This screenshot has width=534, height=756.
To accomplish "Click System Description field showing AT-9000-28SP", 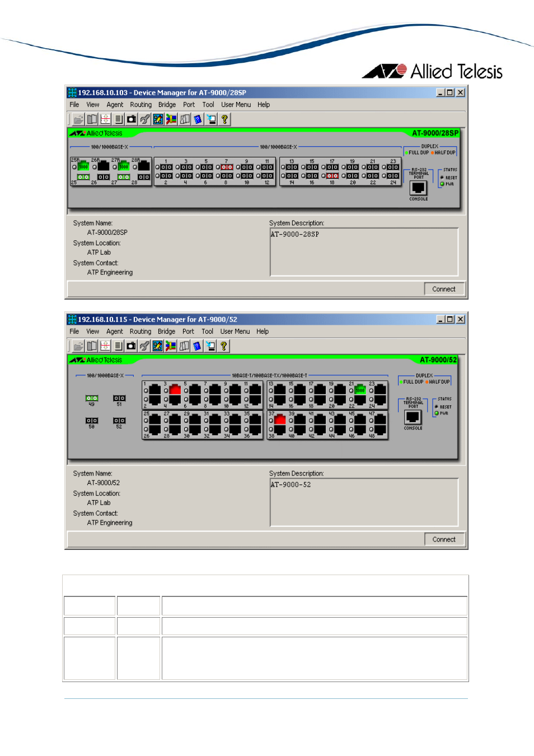I will pos(364,252).
